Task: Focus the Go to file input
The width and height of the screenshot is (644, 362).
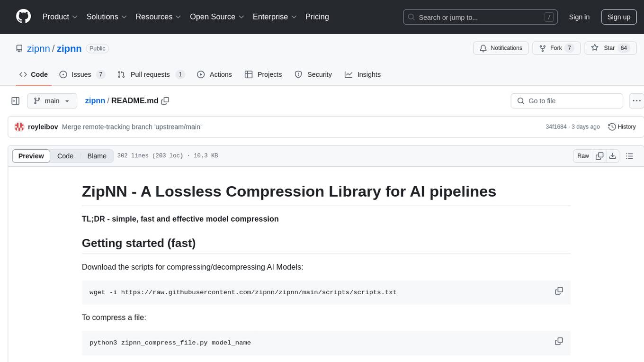Action: (x=567, y=101)
